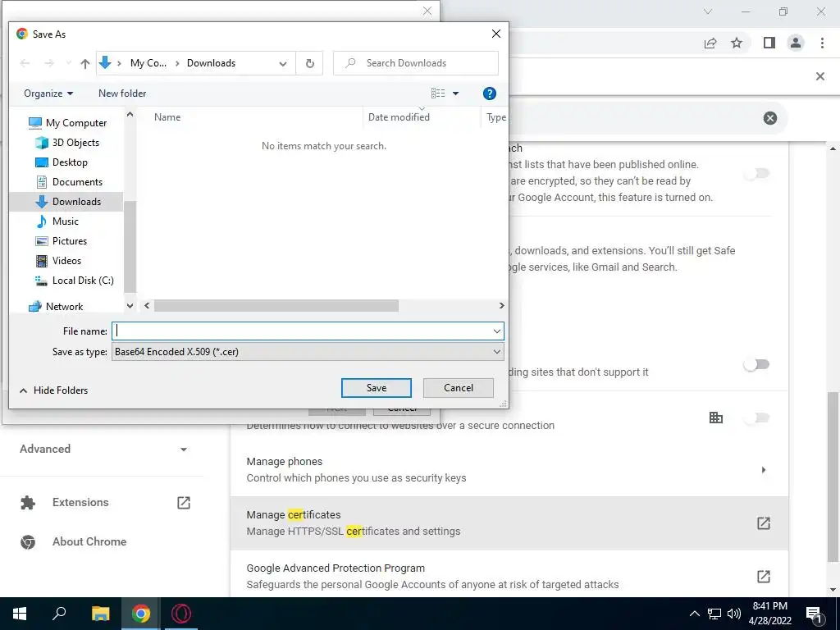The image size is (840, 630).
Task: Select Network in the folder tree
Action: point(64,307)
